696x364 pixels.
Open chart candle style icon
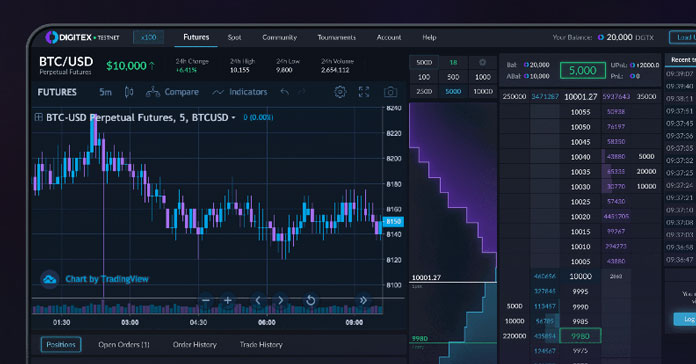129,92
